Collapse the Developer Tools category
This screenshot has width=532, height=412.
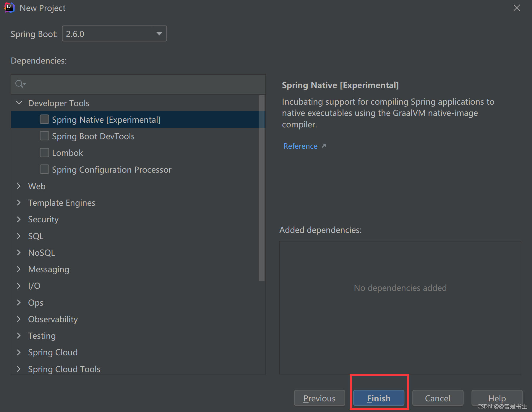click(x=19, y=103)
